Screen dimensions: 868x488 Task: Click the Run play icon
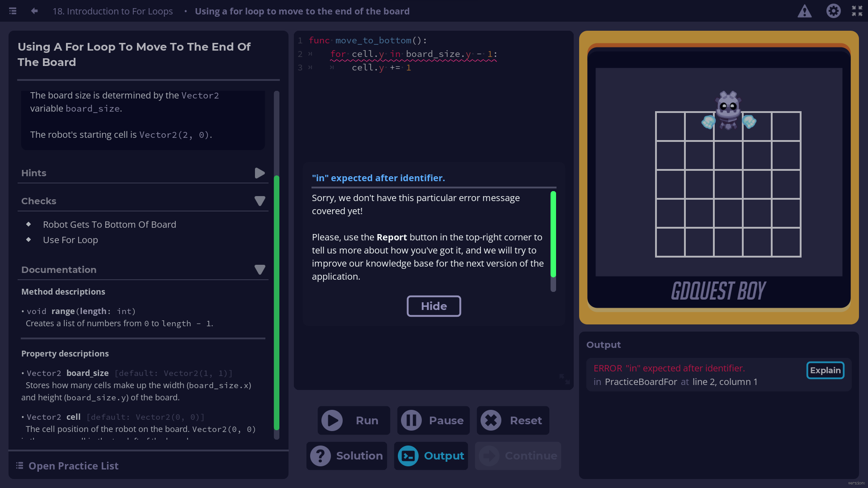pos(332,420)
